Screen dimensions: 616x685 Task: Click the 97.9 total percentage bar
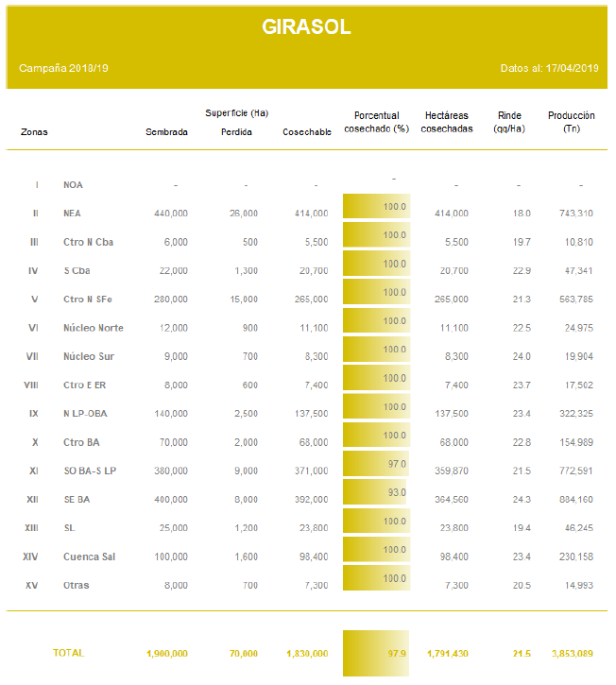[x=376, y=653]
